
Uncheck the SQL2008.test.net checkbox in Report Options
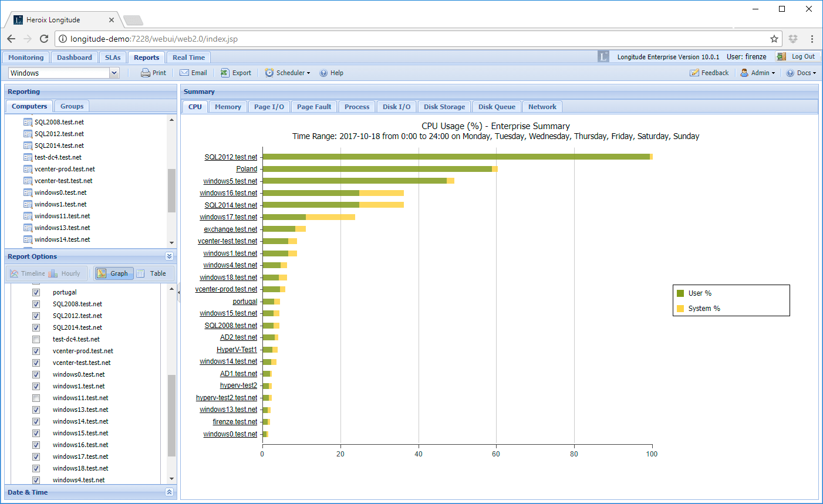pyautogui.click(x=36, y=304)
